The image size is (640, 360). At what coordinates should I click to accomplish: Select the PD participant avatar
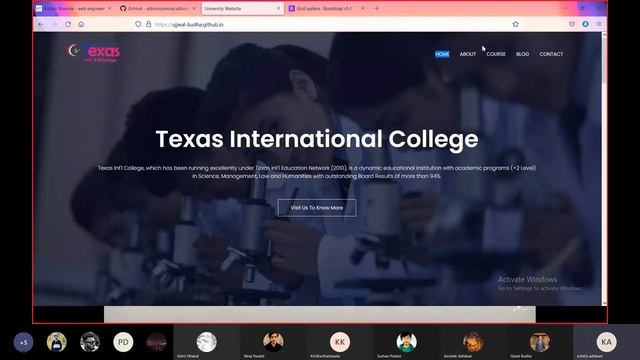click(x=123, y=342)
